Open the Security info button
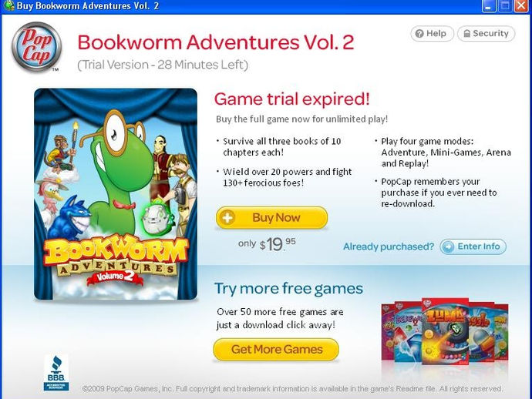532x399 pixels. click(486, 34)
